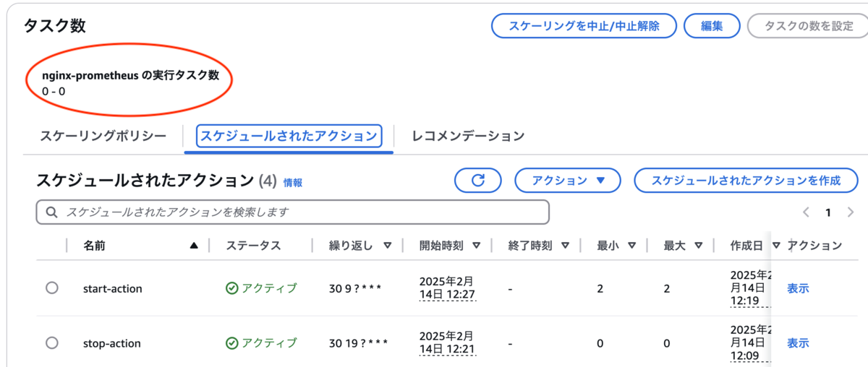Screen dimensions: 868x367
Task: Click the refresh scheduled actions icon button
Action: point(477,181)
